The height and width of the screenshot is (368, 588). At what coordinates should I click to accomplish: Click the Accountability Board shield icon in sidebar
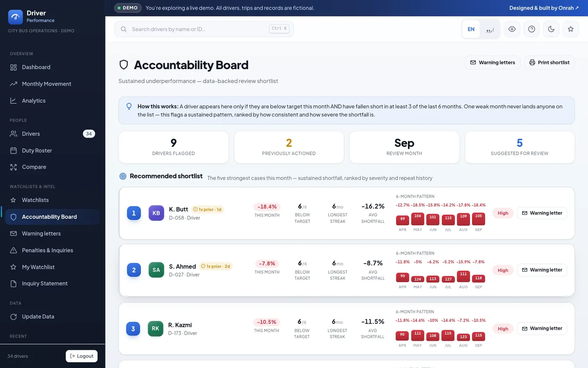13,217
